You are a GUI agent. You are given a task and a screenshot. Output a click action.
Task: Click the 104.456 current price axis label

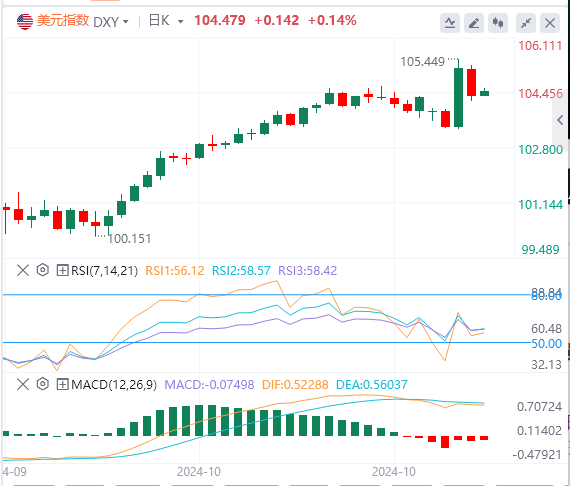[540, 94]
